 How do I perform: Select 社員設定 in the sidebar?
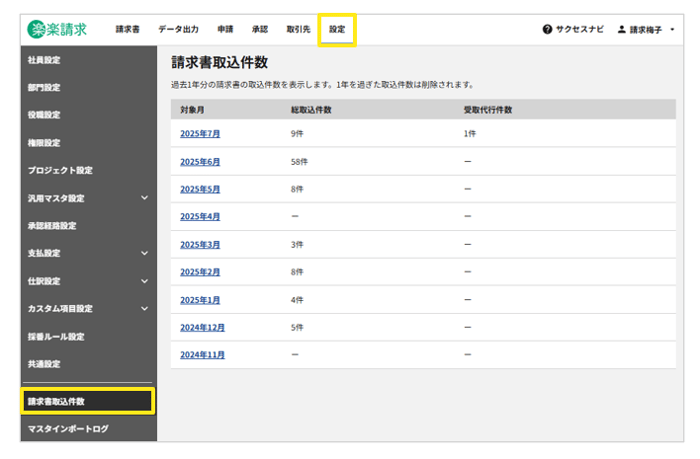[x=44, y=60]
